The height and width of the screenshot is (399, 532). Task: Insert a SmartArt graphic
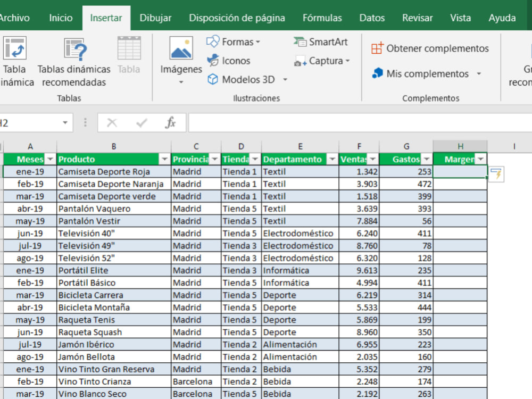tap(321, 41)
